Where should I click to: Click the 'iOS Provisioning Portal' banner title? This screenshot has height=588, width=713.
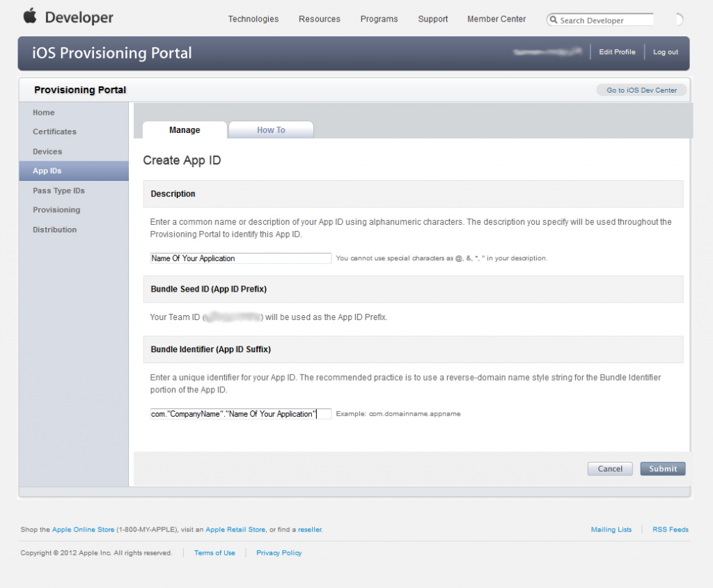(112, 53)
